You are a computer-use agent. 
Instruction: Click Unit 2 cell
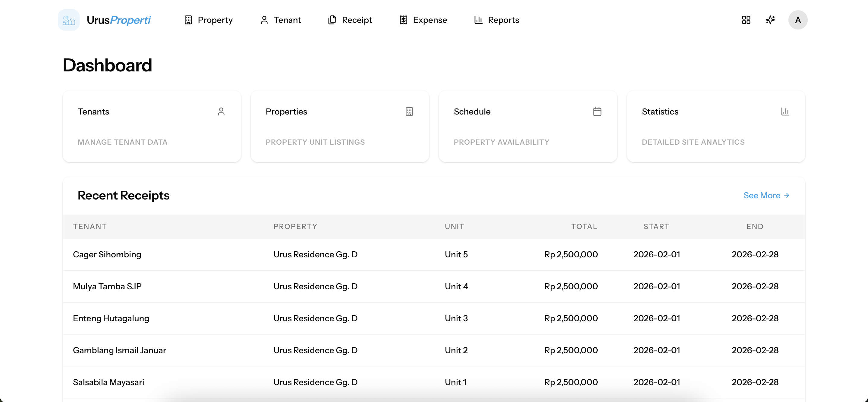[x=456, y=350]
